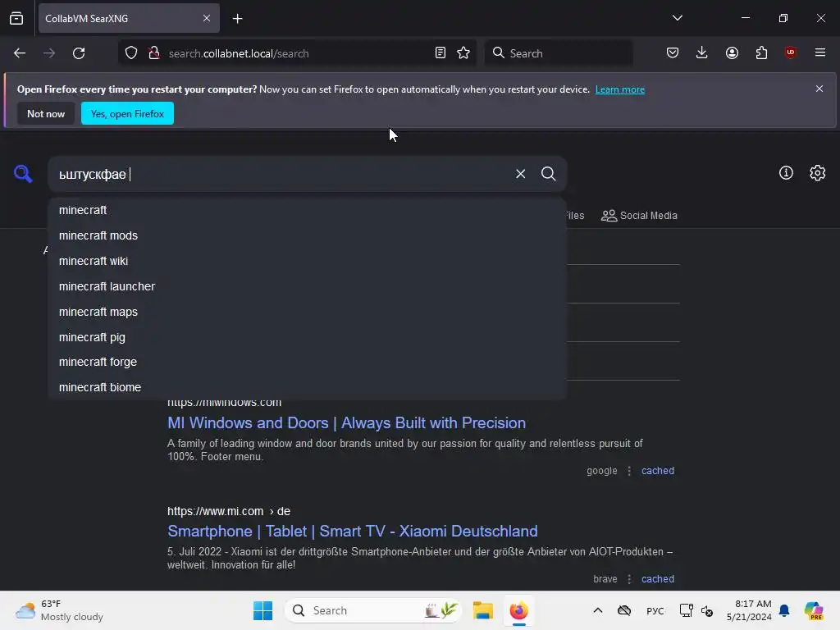Viewport: 840px width, 630px height.
Task: Bookmark this page with the star icon
Action: [463, 52]
